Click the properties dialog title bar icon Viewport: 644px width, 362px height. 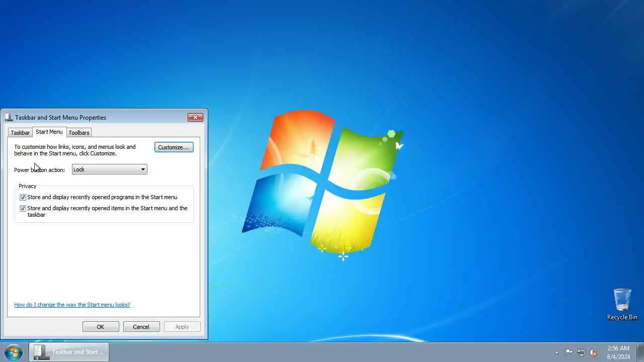[x=9, y=117]
